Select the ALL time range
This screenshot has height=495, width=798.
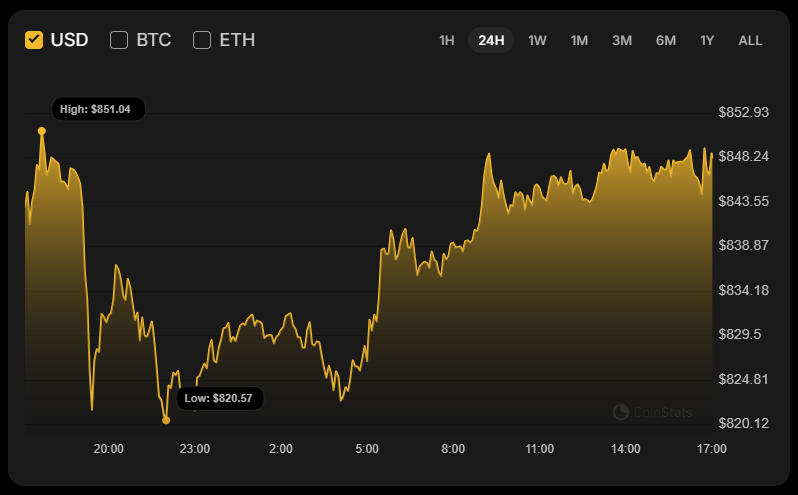[750, 40]
